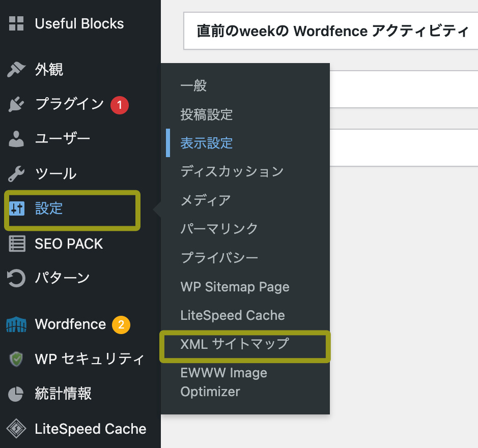
Task: Open the 一般 settings entry
Action: pyautogui.click(x=193, y=86)
